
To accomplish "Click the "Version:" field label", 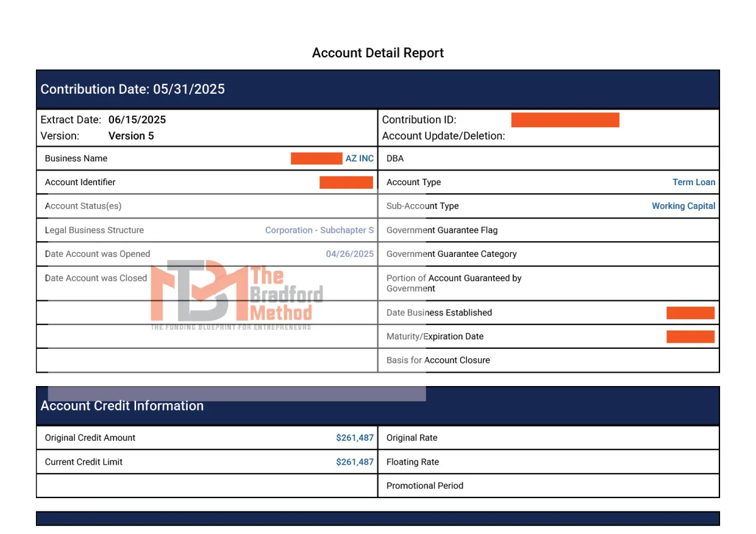I will click(60, 136).
